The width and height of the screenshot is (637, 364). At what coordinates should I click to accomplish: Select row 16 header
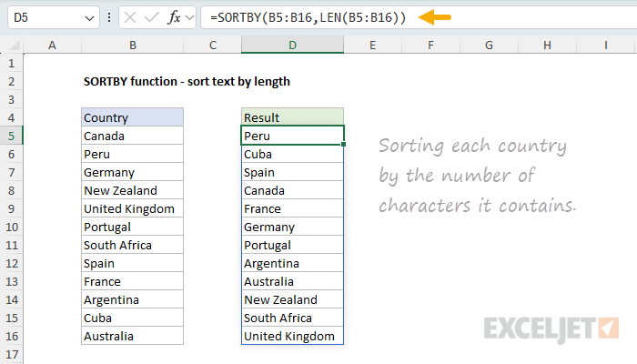point(11,336)
